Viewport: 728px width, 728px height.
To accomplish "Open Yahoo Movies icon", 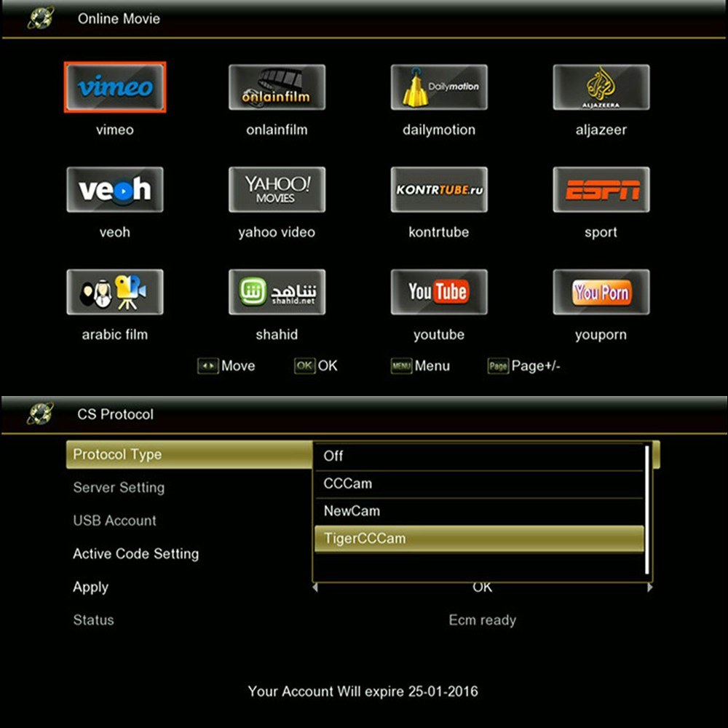I will (277, 190).
